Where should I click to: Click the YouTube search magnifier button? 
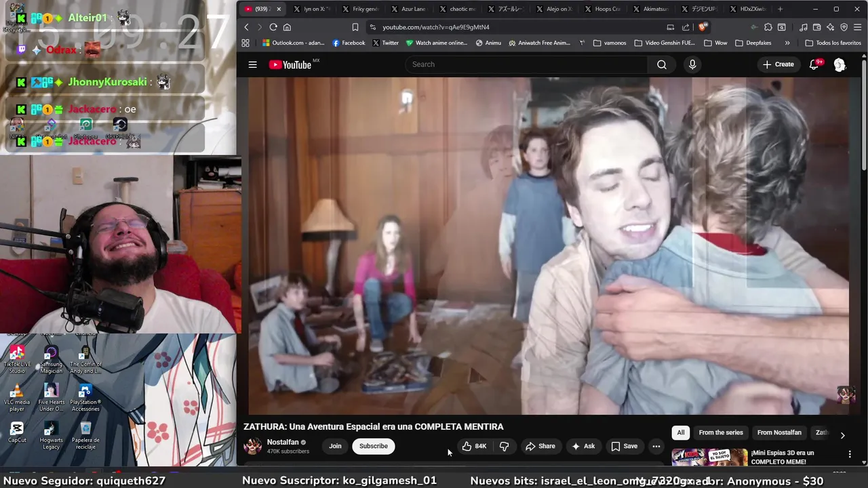pyautogui.click(x=662, y=64)
